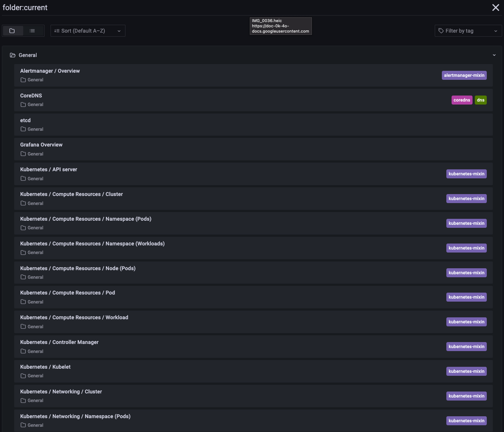Open the Alertmanager / Overview dashboard

tap(50, 71)
